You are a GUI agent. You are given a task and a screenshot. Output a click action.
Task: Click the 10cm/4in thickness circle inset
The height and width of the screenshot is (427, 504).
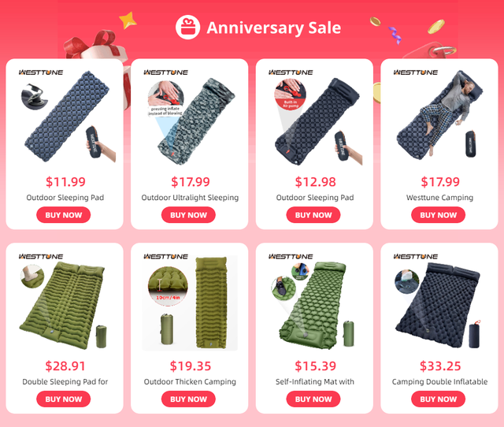168,286
